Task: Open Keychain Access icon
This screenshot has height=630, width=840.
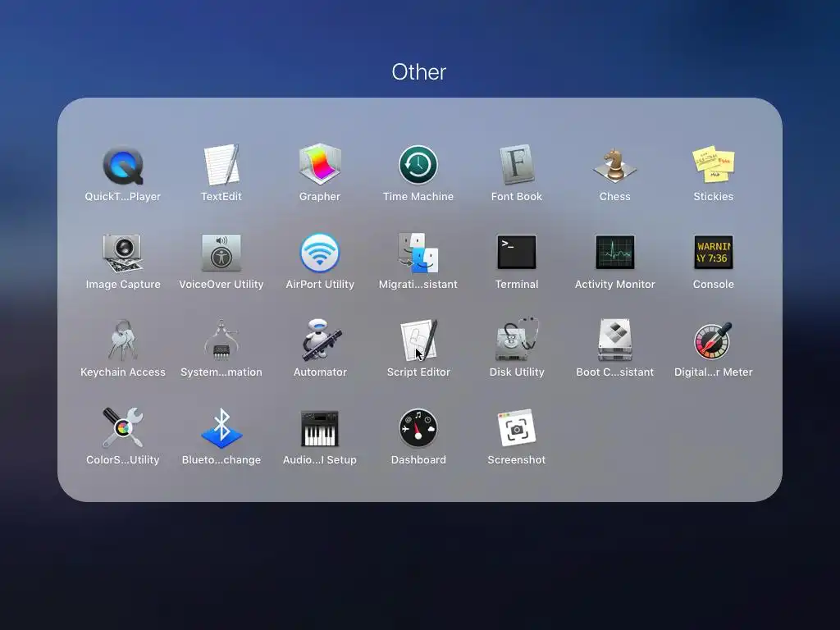Action: (x=123, y=340)
